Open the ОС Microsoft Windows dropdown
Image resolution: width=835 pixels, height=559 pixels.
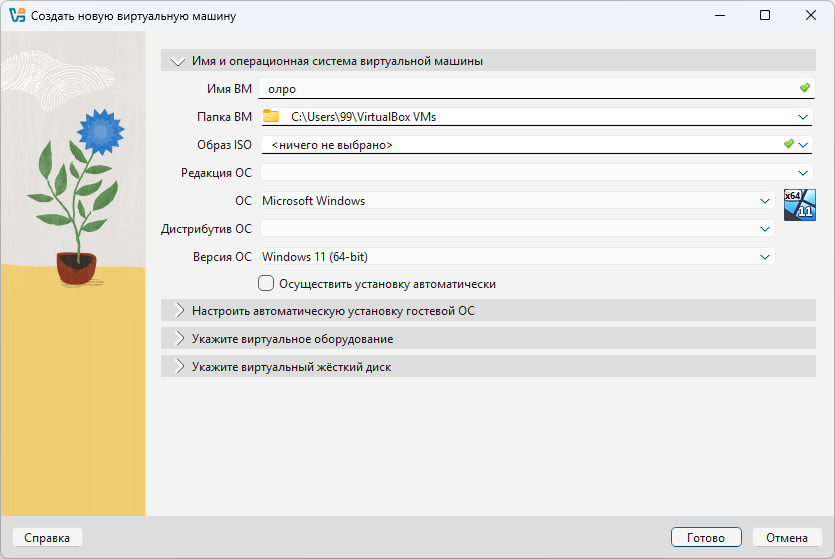(x=765, y=201)
